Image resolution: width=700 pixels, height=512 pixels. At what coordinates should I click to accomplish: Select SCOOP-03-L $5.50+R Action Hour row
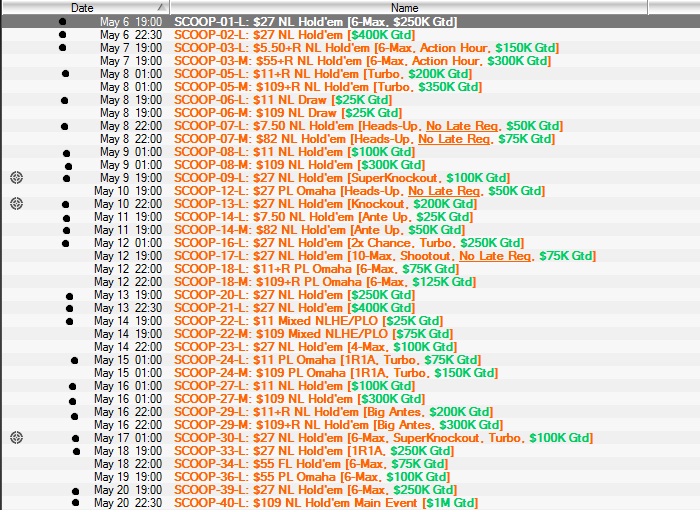click(x=350, y=48)
